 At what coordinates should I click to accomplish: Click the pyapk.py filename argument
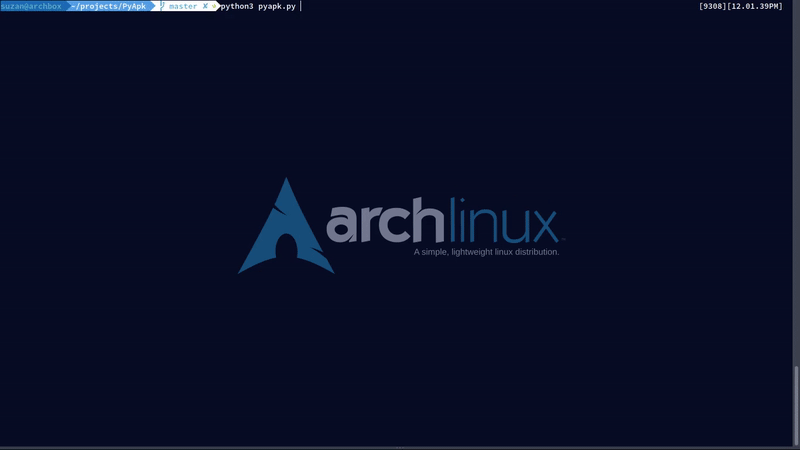tap(277, 7)
